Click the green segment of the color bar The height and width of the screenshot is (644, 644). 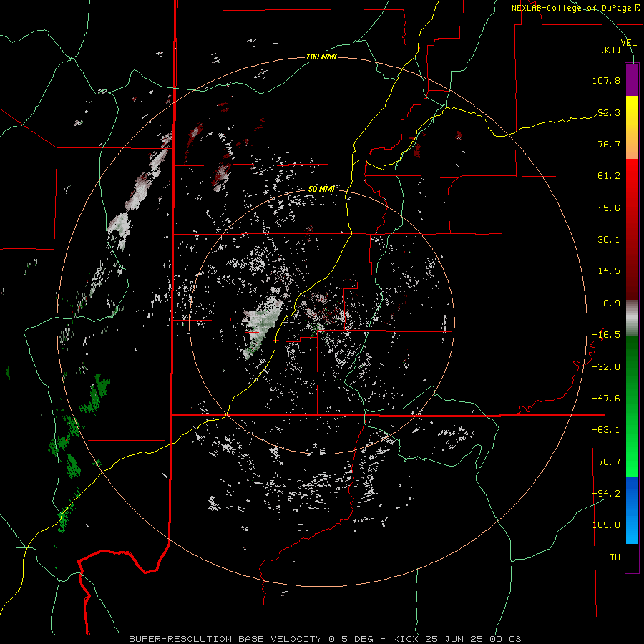pos(632,406)
